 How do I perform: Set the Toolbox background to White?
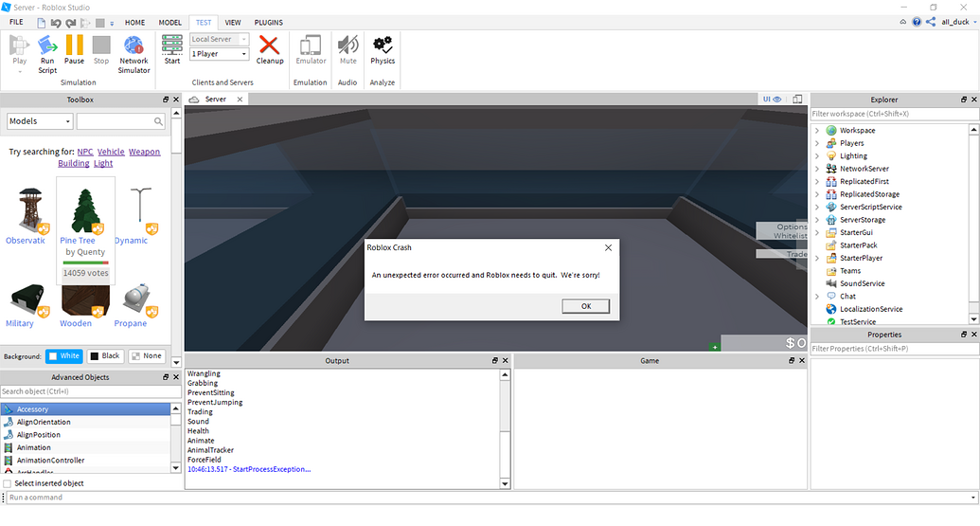tap(63, 355)
